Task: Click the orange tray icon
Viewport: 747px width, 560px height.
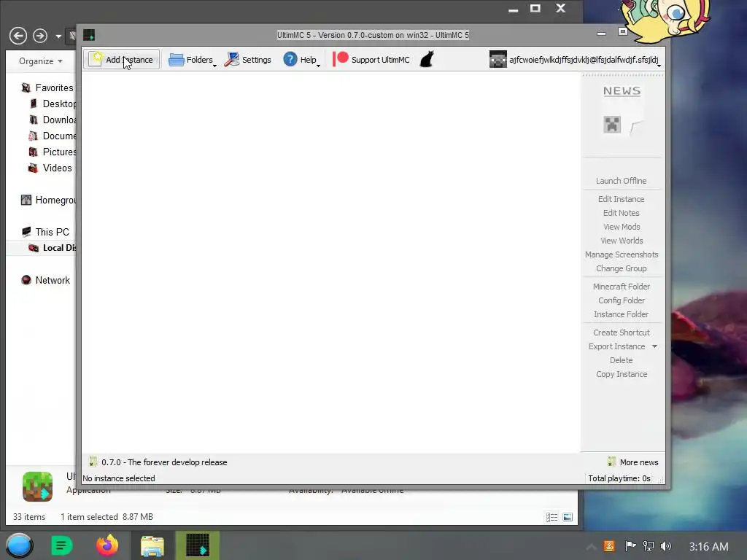Action: click(609, 546)
